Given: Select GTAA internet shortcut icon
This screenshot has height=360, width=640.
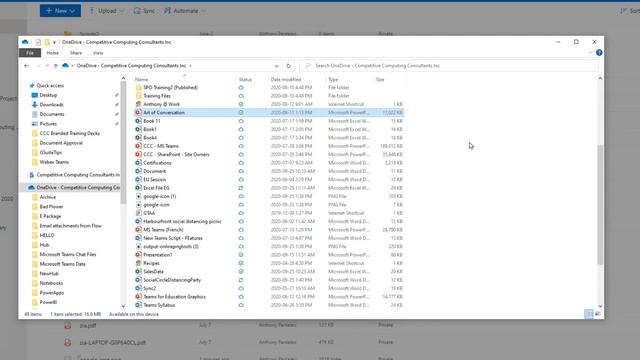Looking at the screenshot, I should 138,213.
